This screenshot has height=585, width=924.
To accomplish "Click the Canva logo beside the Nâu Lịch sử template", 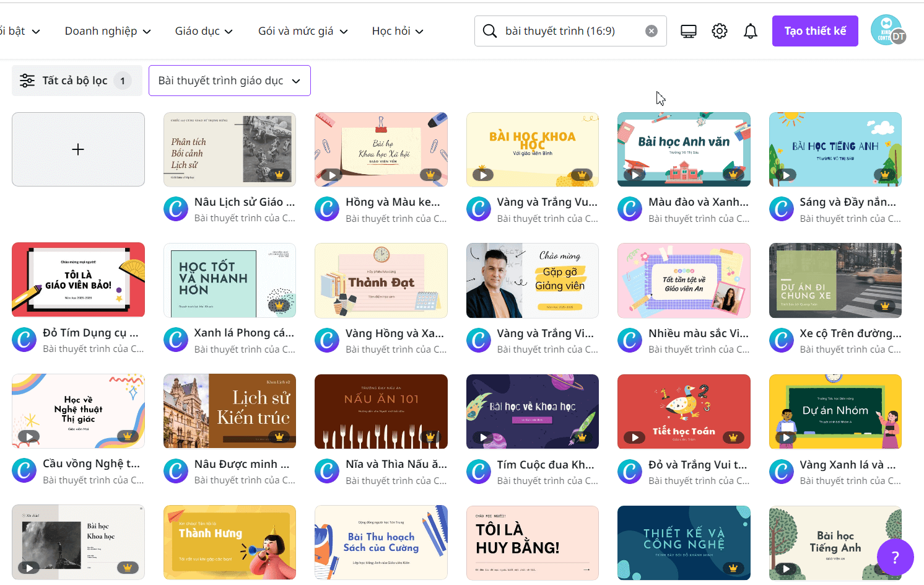I will pos(175,209).
